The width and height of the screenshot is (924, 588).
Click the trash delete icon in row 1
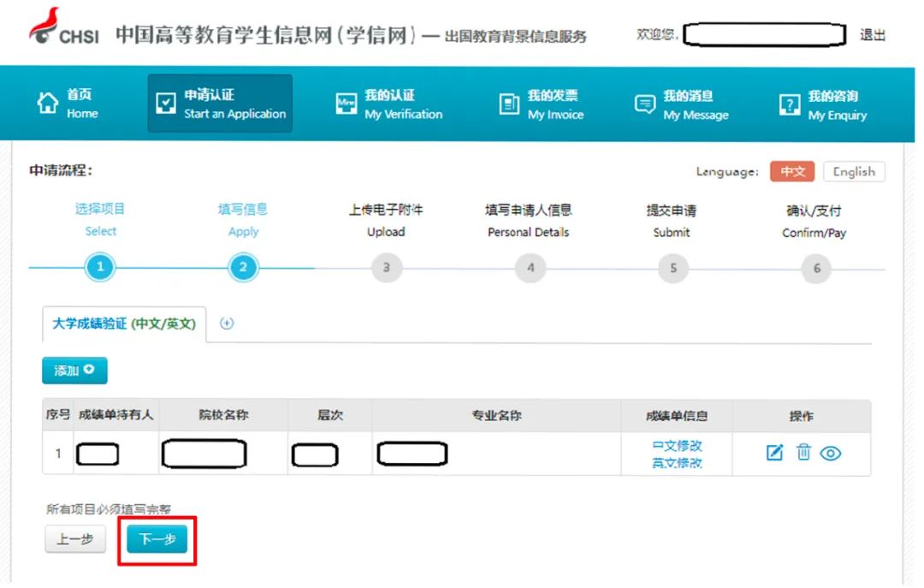(803, 453)
